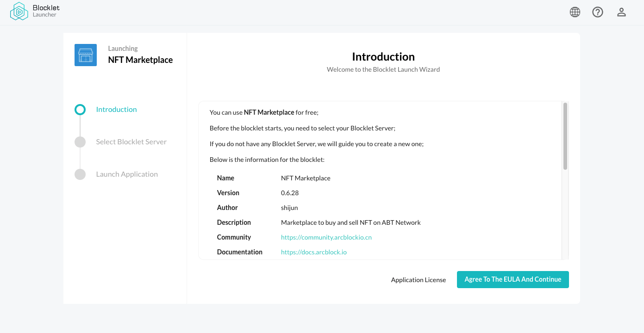View the Application License
This screenshot has height=333, width=644.
click(x=418, y=279)
